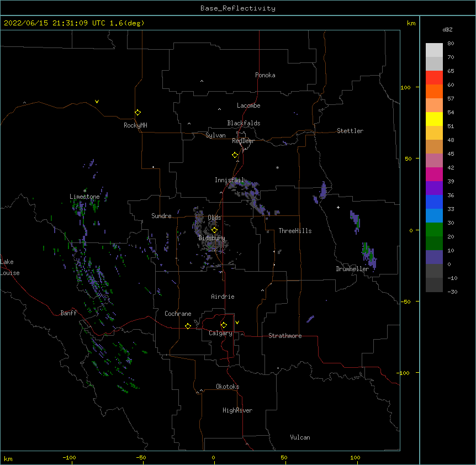Click the Innisfail label
The image size is (476, 465).
point(229,180)
